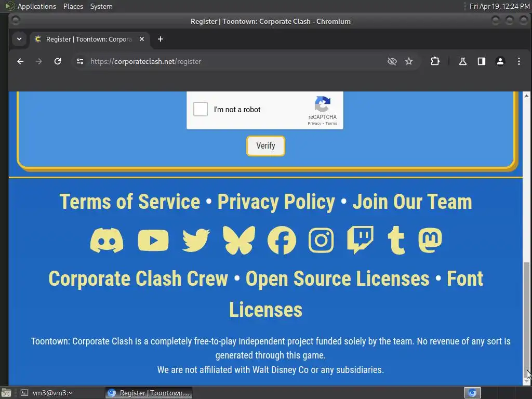The height and width of the screenshot is (399, 532).
Task: Open the Chromium three-dot menu
Action: (x=519, y=61)
